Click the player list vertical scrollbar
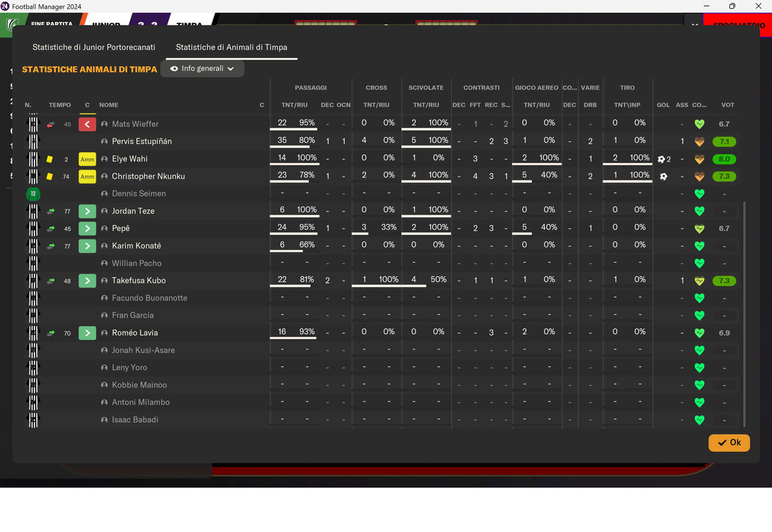 (744, 314)
